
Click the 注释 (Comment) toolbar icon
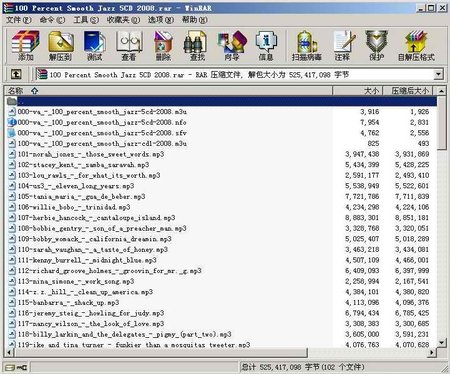(x=342, y=45)
